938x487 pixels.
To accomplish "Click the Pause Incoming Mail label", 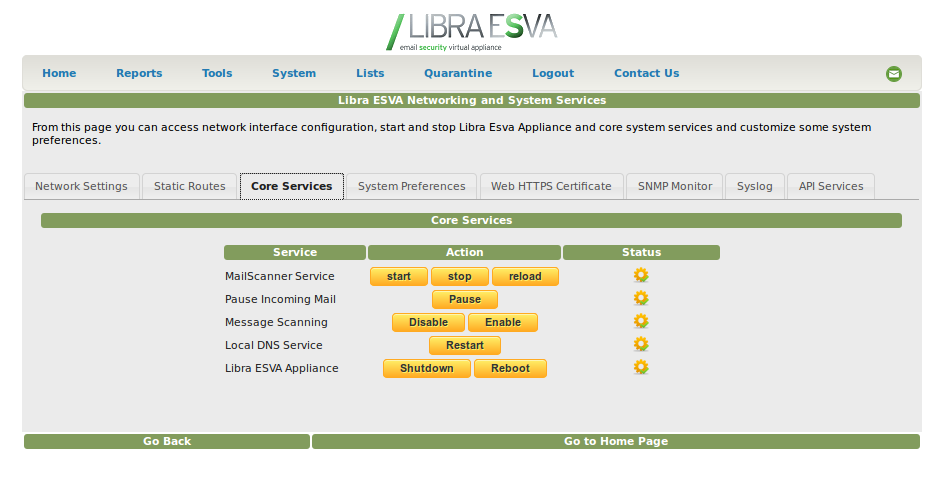I will (280, 299).
